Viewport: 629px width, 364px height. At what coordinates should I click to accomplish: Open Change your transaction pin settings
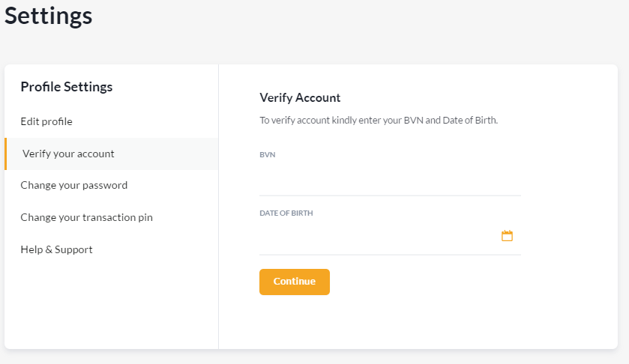point(86,217)
